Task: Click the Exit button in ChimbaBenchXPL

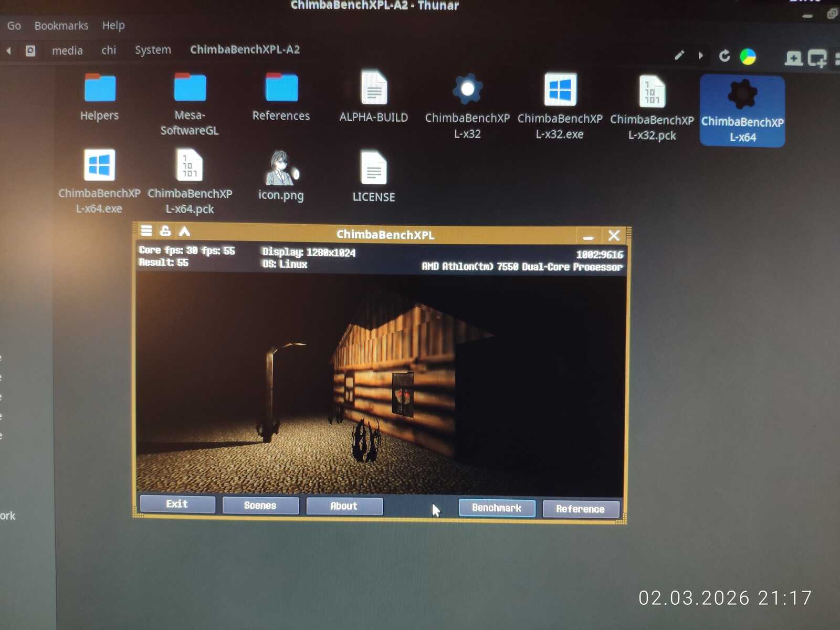Action: click(177, 504)
